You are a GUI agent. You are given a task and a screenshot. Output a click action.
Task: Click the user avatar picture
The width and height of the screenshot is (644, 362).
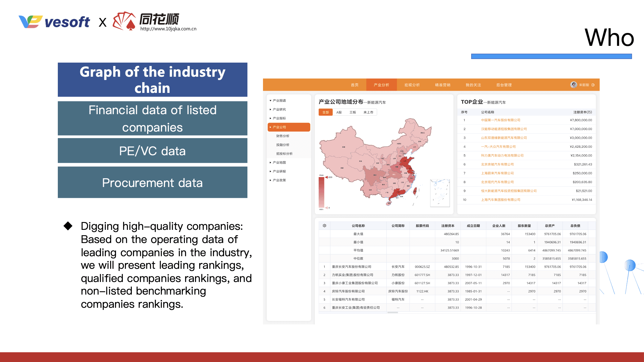click(x=574, y=85)
